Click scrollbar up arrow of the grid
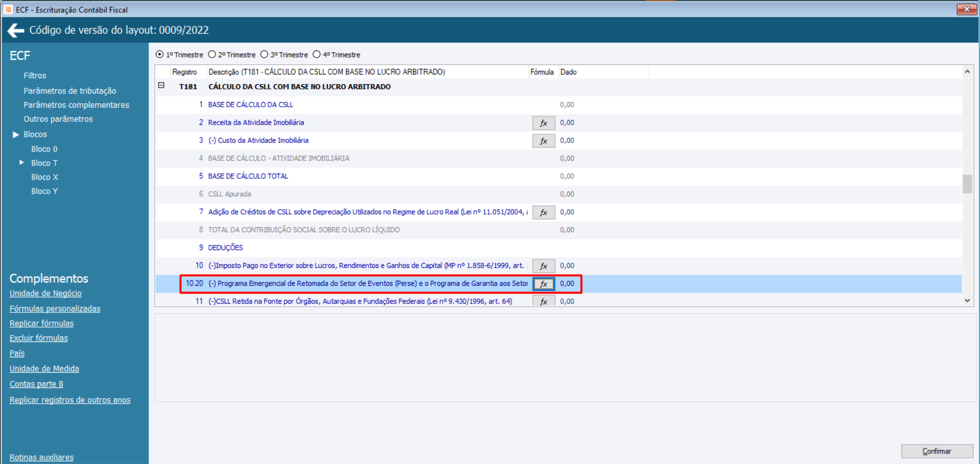 [x=967, y=72]
